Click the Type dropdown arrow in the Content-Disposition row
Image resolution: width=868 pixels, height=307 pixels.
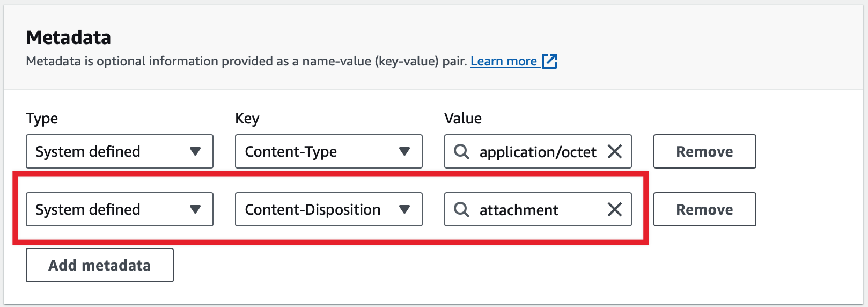[195, 209]
